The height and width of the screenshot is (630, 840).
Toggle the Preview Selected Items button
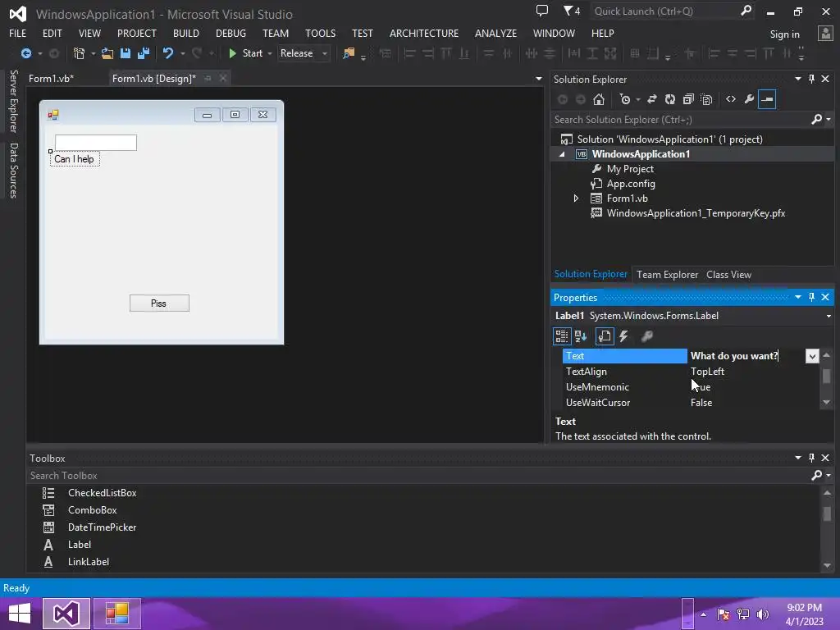pos(767,99)
